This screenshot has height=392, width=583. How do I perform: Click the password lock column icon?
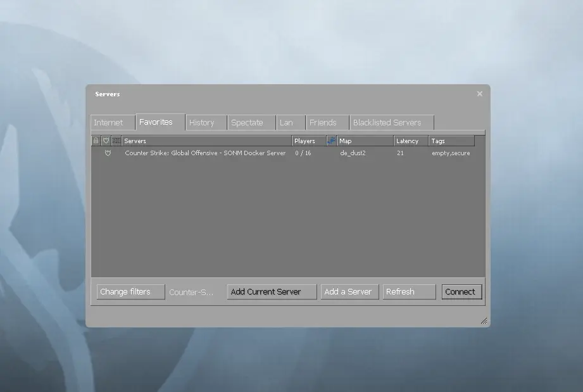tap(96, 140)
